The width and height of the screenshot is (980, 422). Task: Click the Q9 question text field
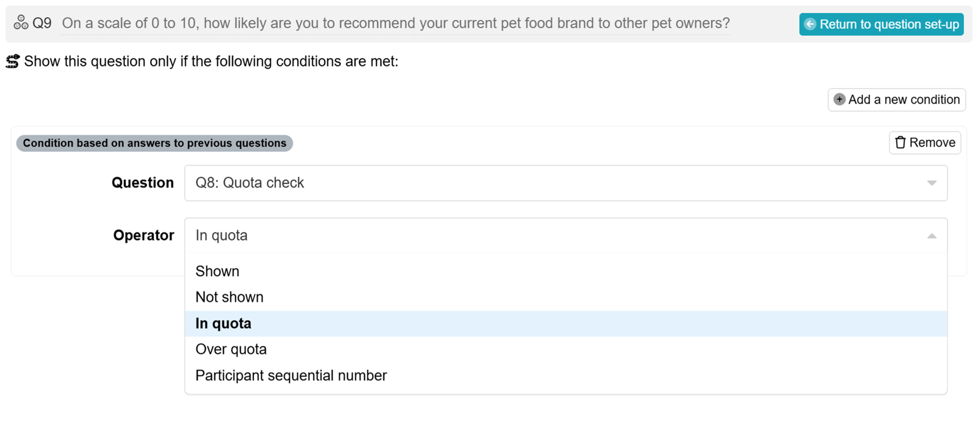pyautogui.click(x=395, y=23)
